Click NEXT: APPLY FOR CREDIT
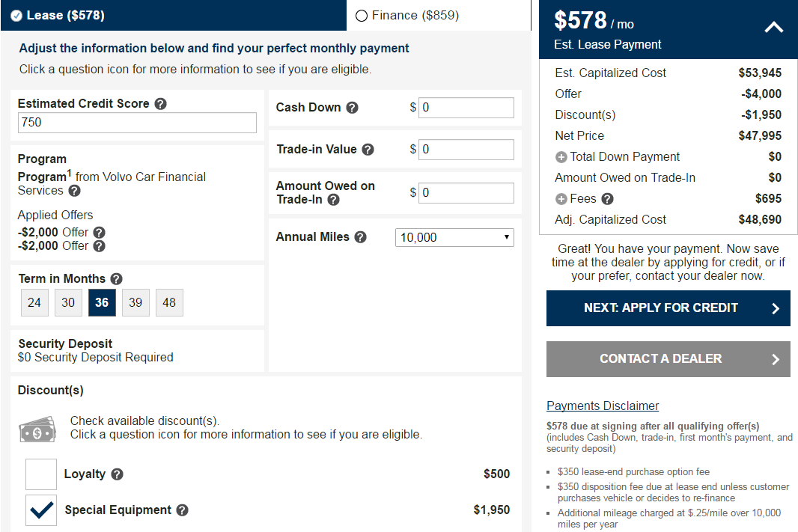Screen dimensions: 798x532 pyautogui.click(x=668, y=308)
